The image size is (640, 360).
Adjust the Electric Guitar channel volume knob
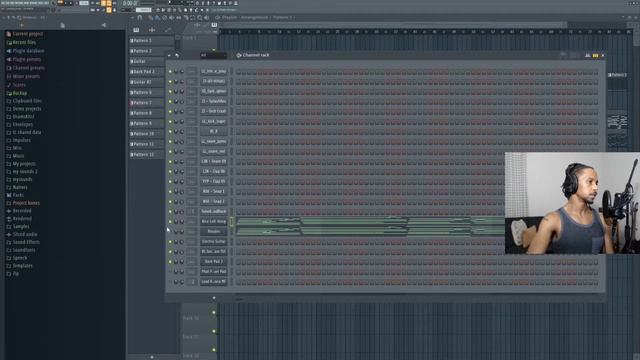(182, 242)
